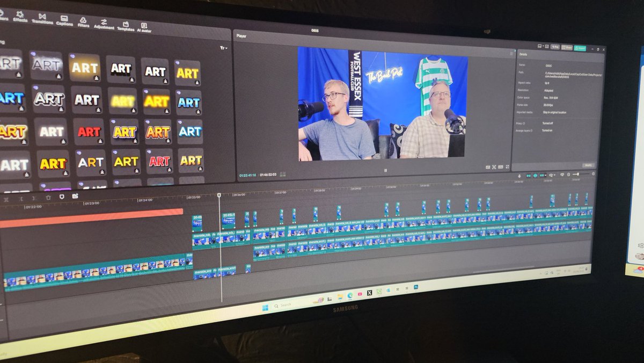Open Photoshop from the taskbar
The image size is (644, 363).
(415, 287)
